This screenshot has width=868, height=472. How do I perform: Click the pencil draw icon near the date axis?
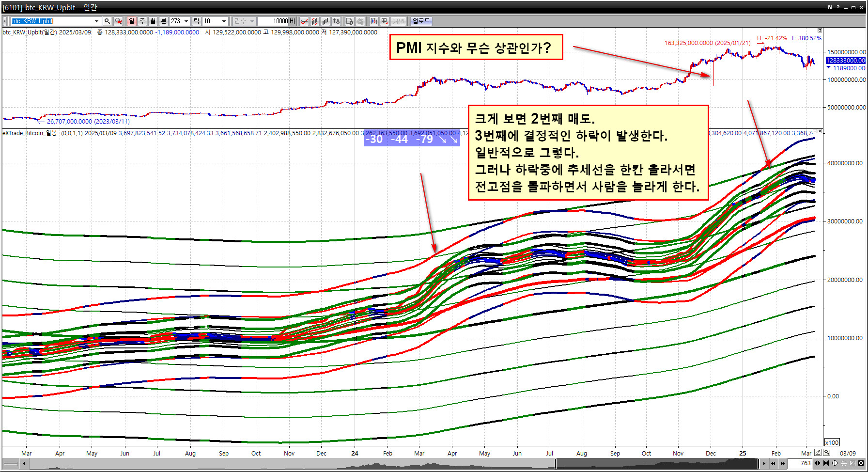(818, 453)
